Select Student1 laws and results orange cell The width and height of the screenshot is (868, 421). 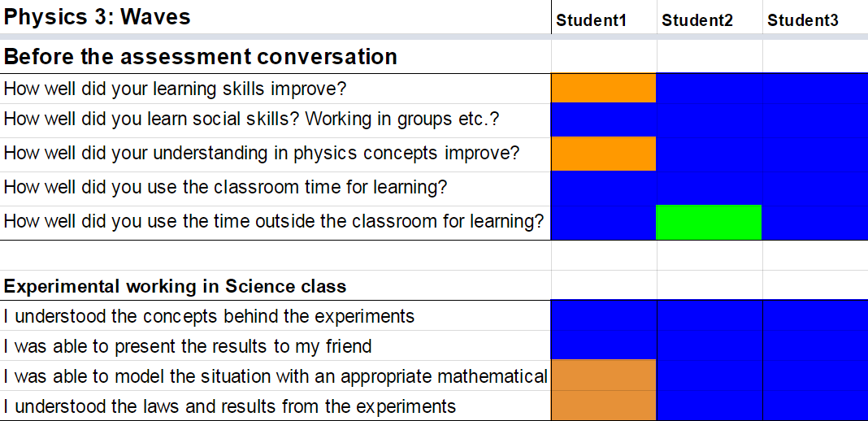coord(603,406)
